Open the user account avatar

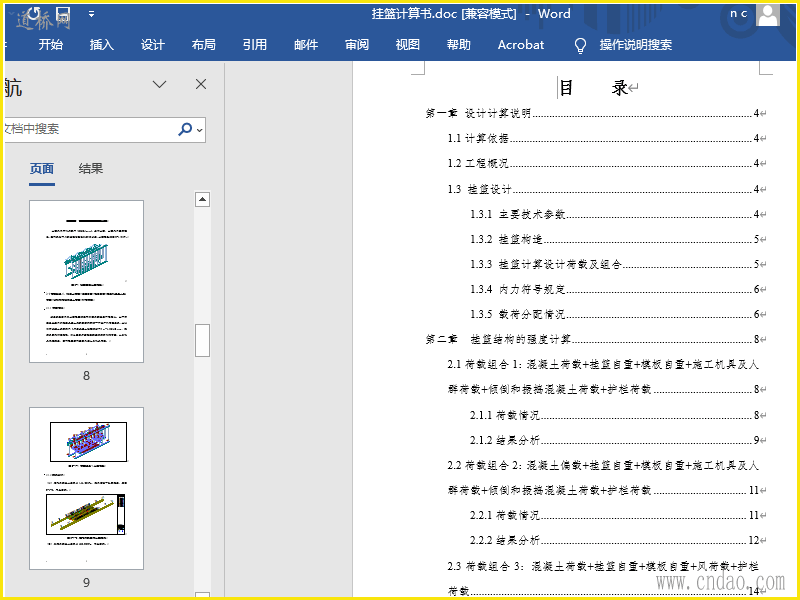click(768, 15)
